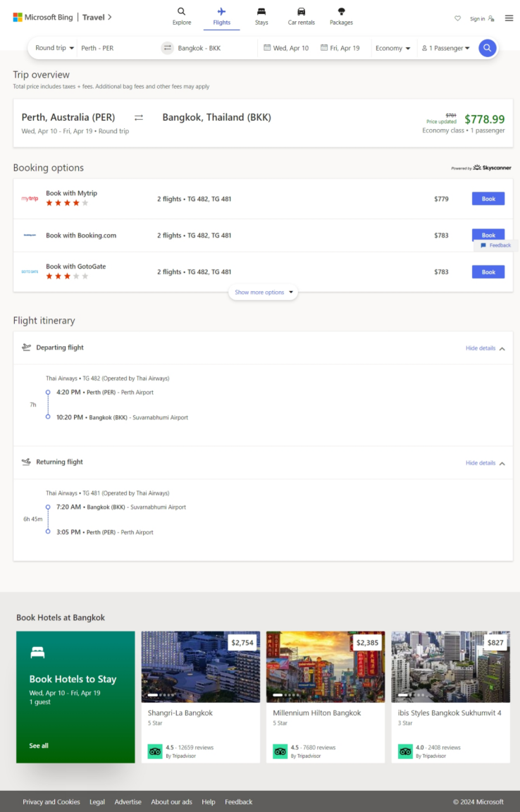Click the Bangkok - BKK destination field
Image resolution: width=520 pixels, height=812 pixels.
[211, 48]
